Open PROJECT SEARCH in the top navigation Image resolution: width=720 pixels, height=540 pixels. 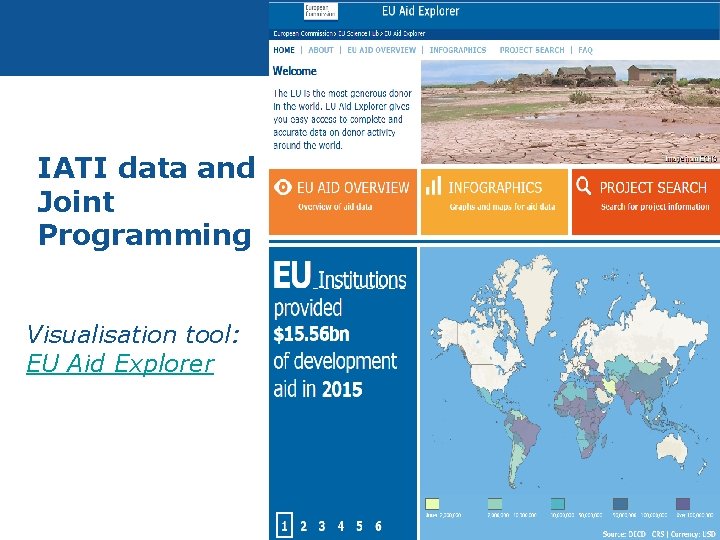click(532, 50)
